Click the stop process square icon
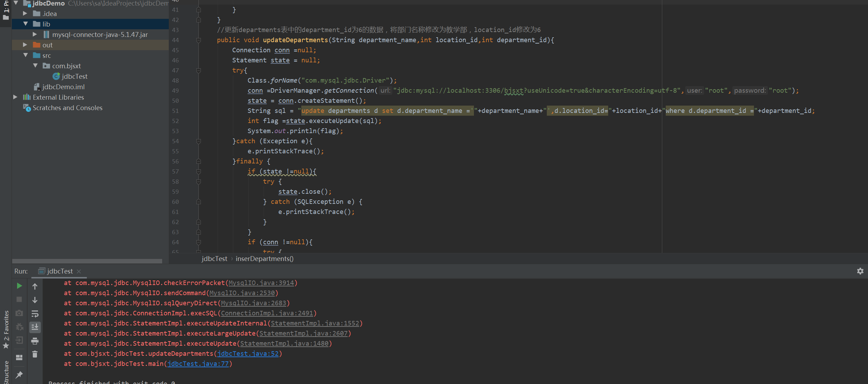Image resolution: width=868 pixels, height=384 pixels. pos(19,299)
